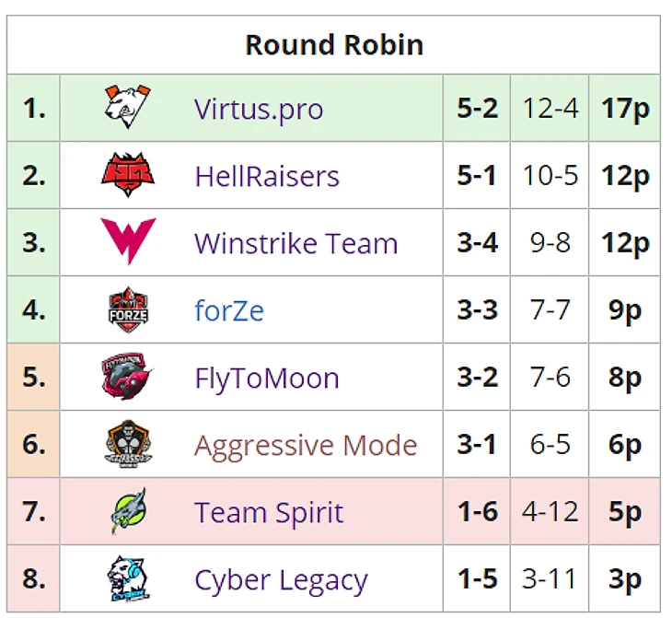Click the forZe team logo
This screenshot has height=618, width=672.
[128, 310]
